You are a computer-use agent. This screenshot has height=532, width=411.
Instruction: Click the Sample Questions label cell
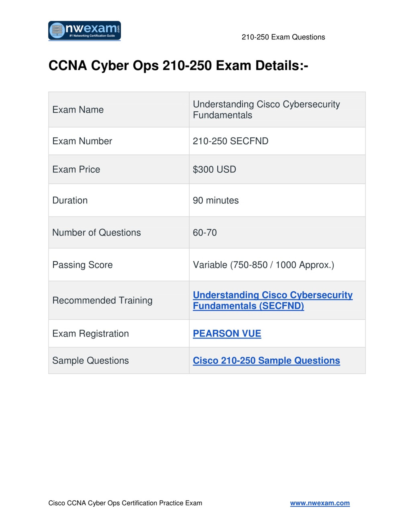(x=119, y=361)
